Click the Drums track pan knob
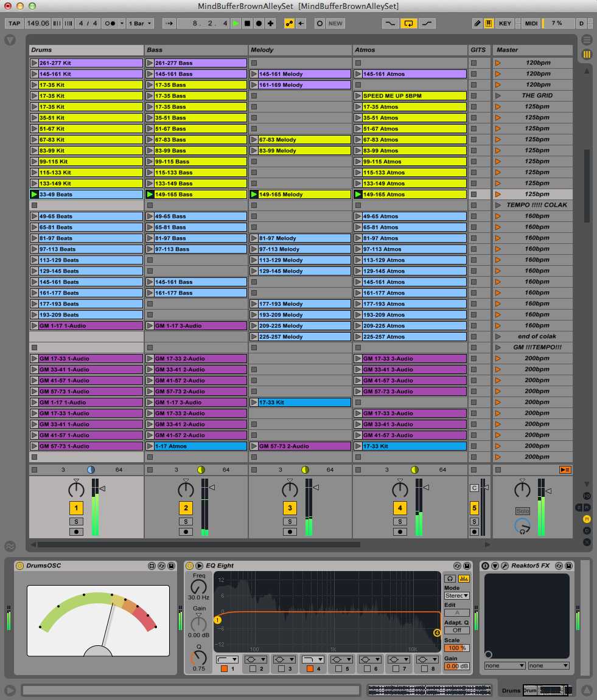The height and width of the screenshot is (700, 597). tap(76, 489)
